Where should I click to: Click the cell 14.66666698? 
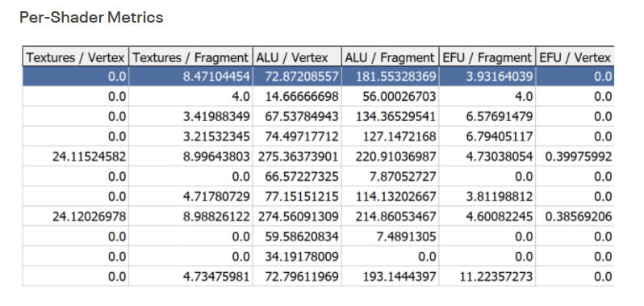point(297,97)
